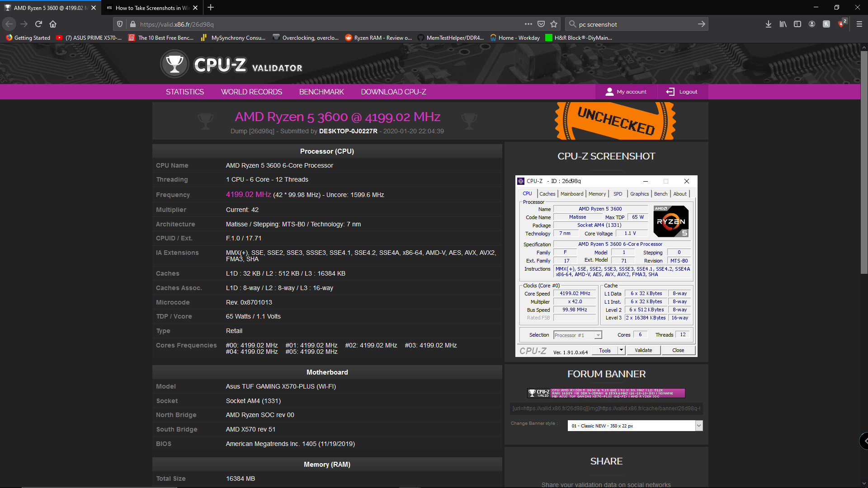
Task: Click the dark side panel arrow handle
Action: (863, 441)
